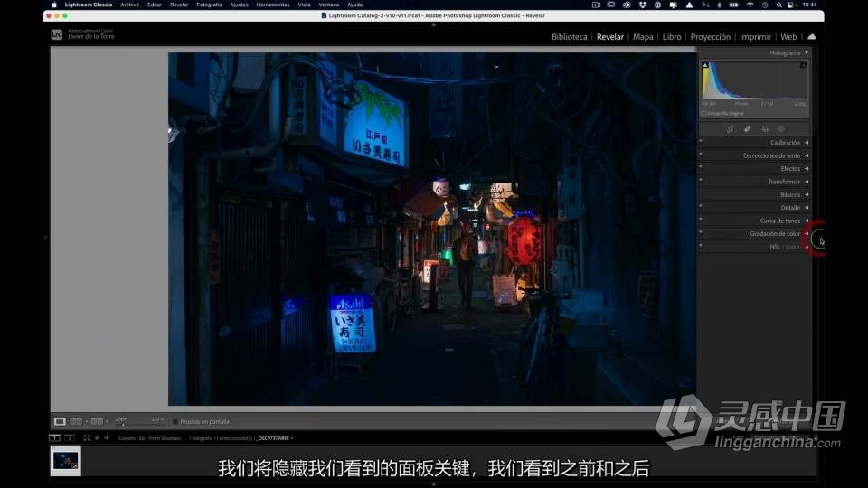868x488 pixels.
Task: Enable Pruebas en pantalla checkbox
Action: [x=175, y=422]
